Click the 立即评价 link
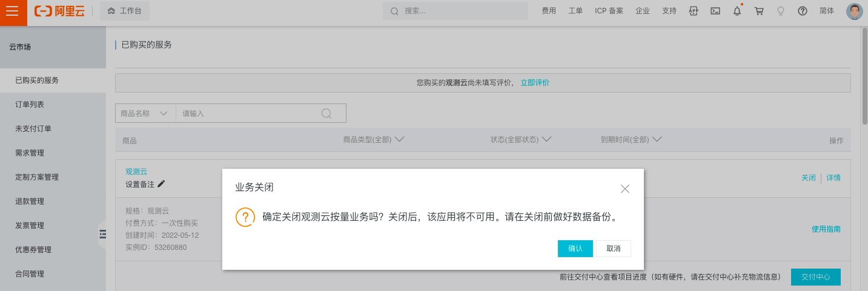Screen dimensions: 868x291 click(x=535, y=83)
